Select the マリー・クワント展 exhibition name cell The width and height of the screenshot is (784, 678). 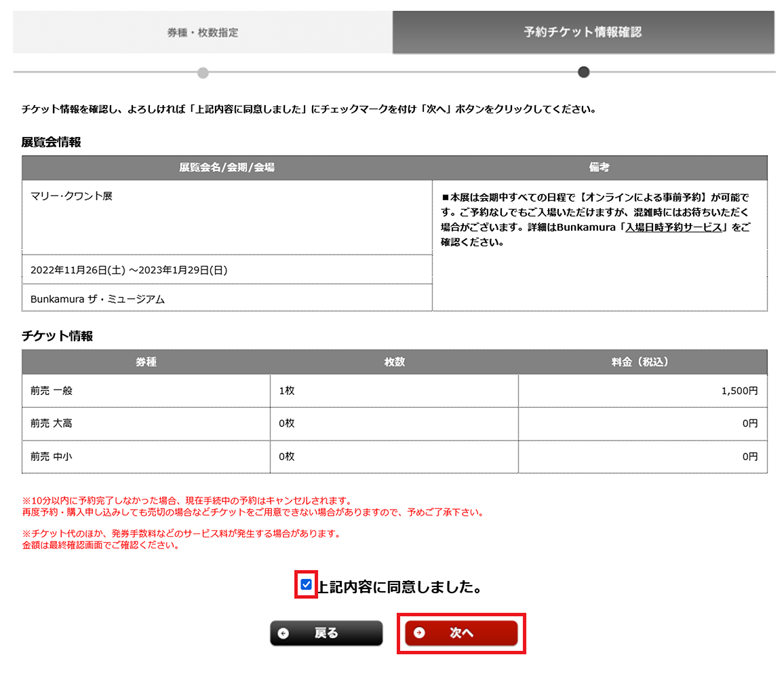pos(72,196)
